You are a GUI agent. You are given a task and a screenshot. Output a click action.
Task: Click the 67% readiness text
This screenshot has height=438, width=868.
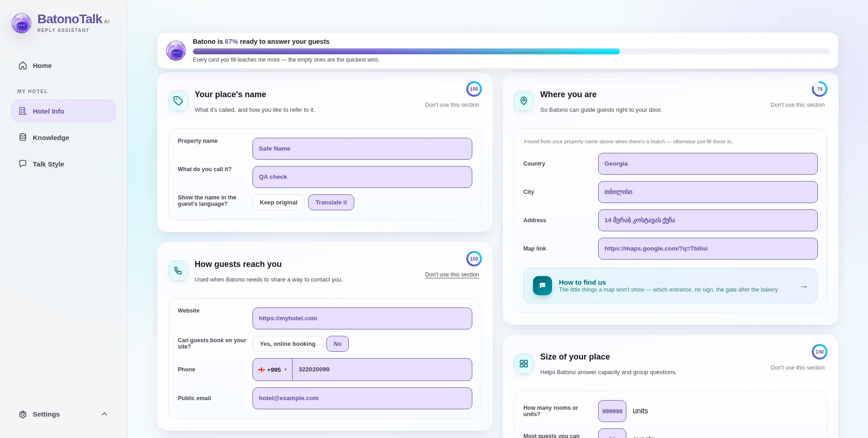(x=231, y=42)
